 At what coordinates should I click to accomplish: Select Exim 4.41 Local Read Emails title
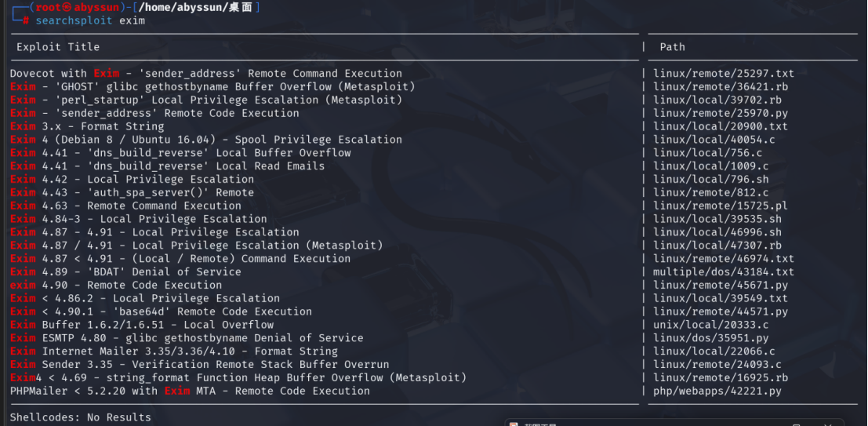(x=167, y=166)
